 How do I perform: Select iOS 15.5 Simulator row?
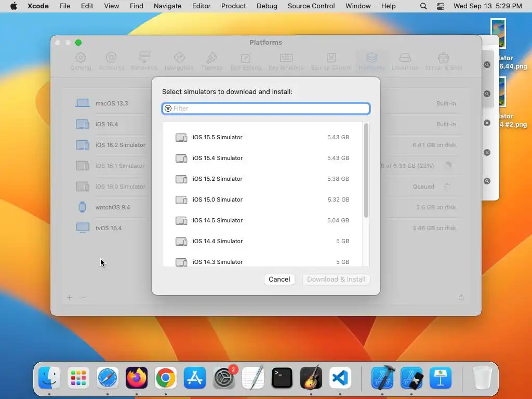(262, 137)
